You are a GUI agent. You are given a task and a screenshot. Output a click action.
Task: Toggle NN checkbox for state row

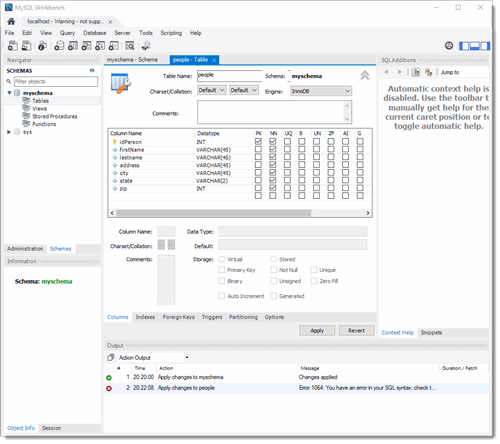273,180
